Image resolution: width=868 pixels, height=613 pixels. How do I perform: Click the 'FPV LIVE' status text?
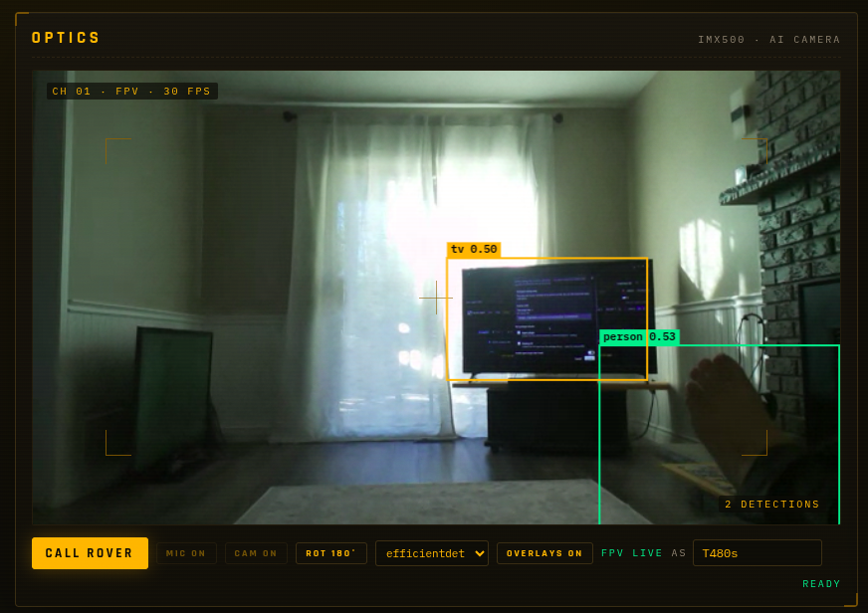tap(632, 553)
